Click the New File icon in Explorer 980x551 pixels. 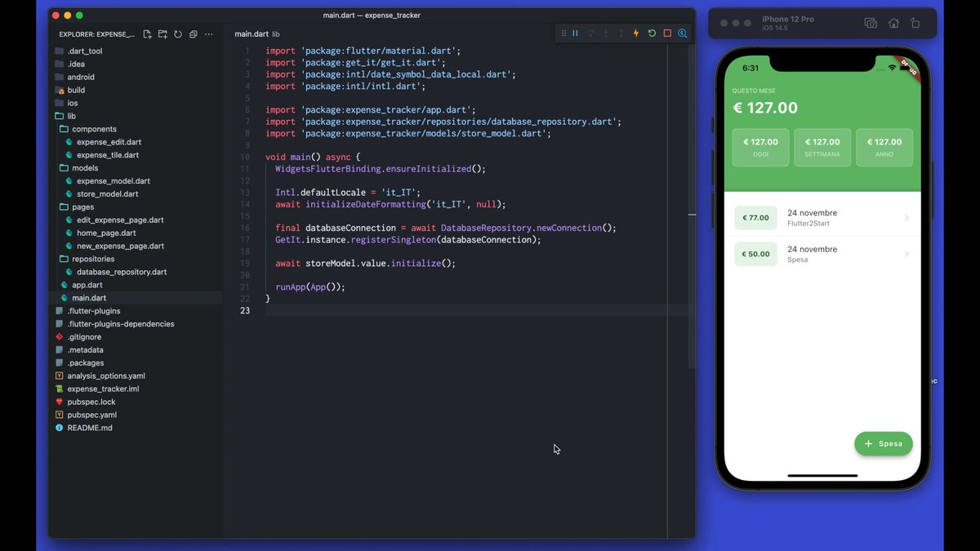click(x=147, y=34)
